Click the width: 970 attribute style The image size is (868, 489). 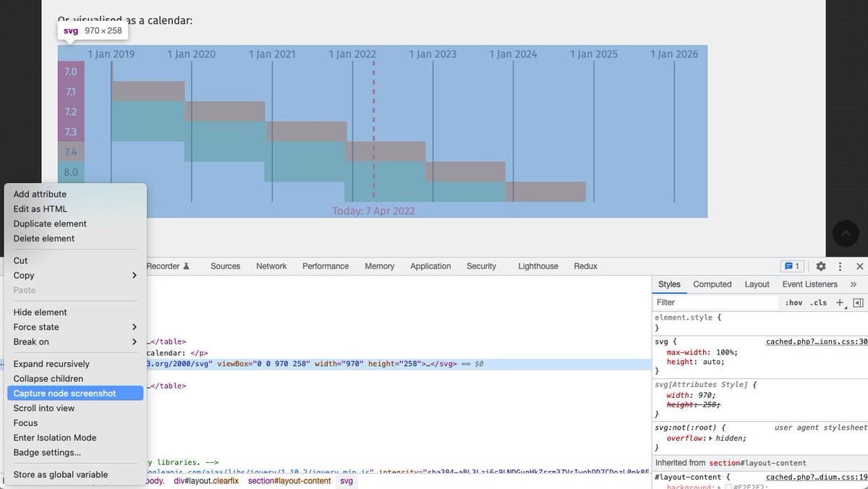pyautogui.click(x=691, y=396)
